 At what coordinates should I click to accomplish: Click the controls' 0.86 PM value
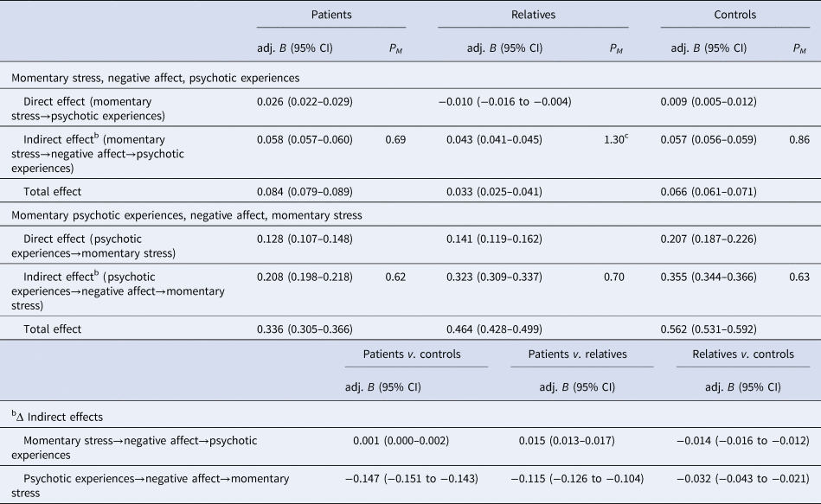pos(799,139)
